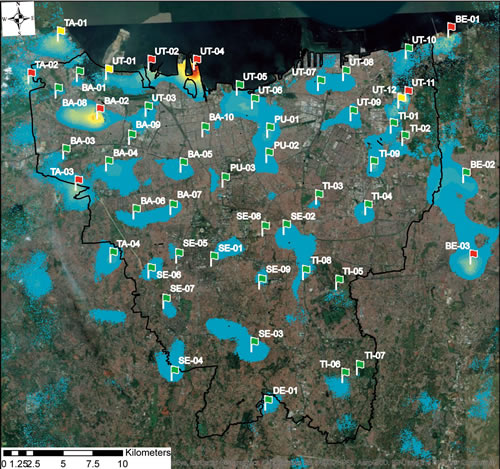This screenshot has width=500, height=469.
Task: Select the red flag marker TA-03
Action: (x=79, y=180)
